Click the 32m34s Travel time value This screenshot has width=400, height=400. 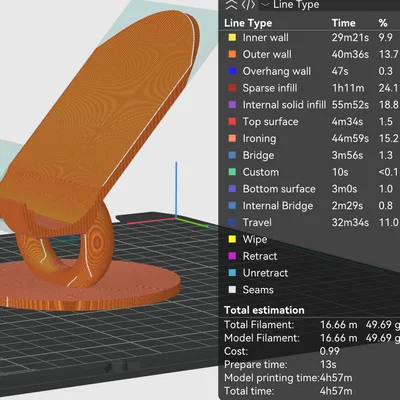(x=350, y=222)
